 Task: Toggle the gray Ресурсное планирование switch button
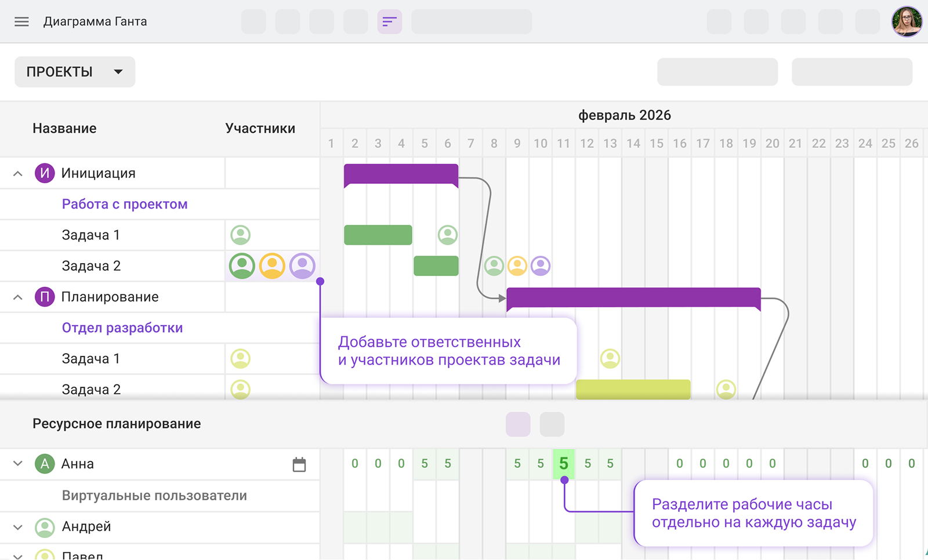[x=552, y=424]
